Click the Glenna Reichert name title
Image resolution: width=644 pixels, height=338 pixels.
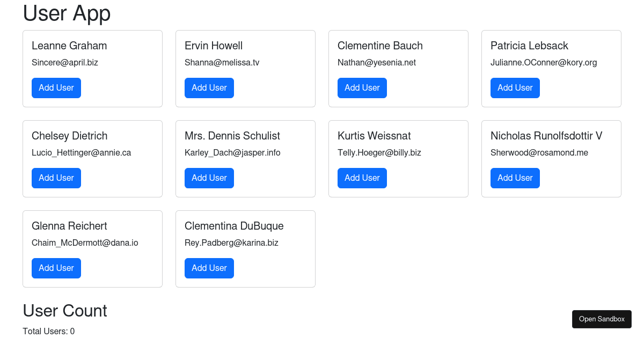69,226
